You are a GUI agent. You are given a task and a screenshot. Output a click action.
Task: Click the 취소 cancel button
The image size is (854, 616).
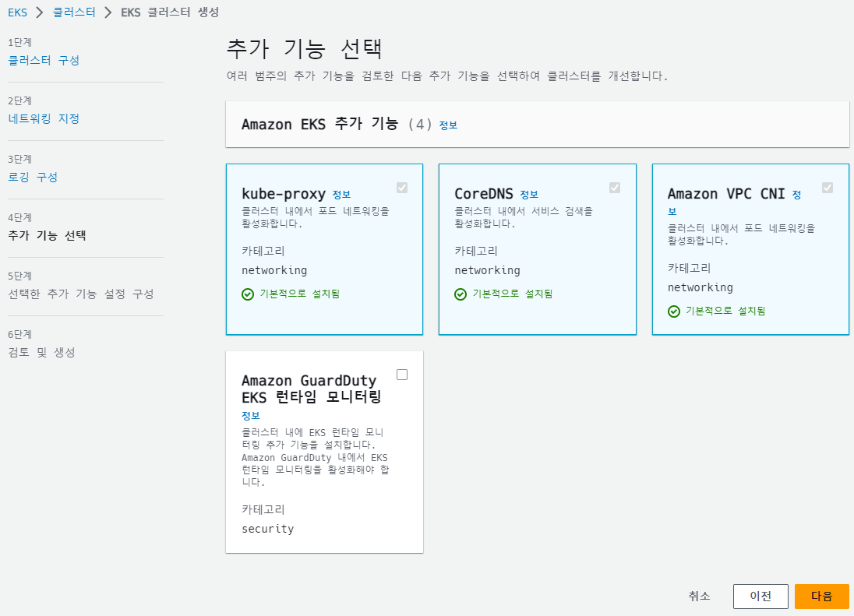(699, 597)
